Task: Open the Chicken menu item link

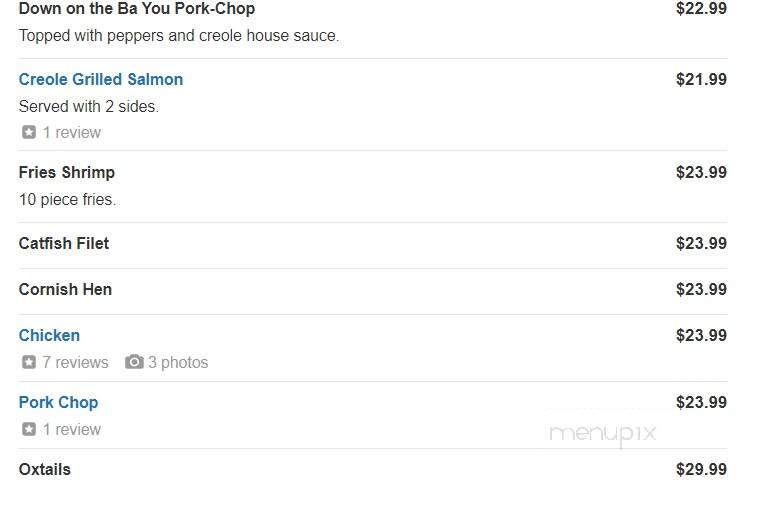Action: point(49,335)
